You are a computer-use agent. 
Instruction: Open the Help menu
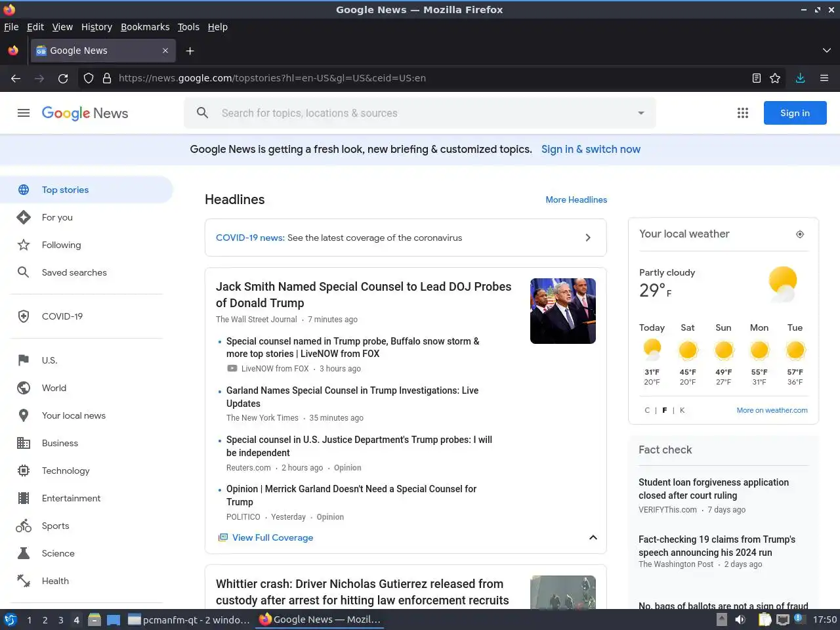[218, 27]
